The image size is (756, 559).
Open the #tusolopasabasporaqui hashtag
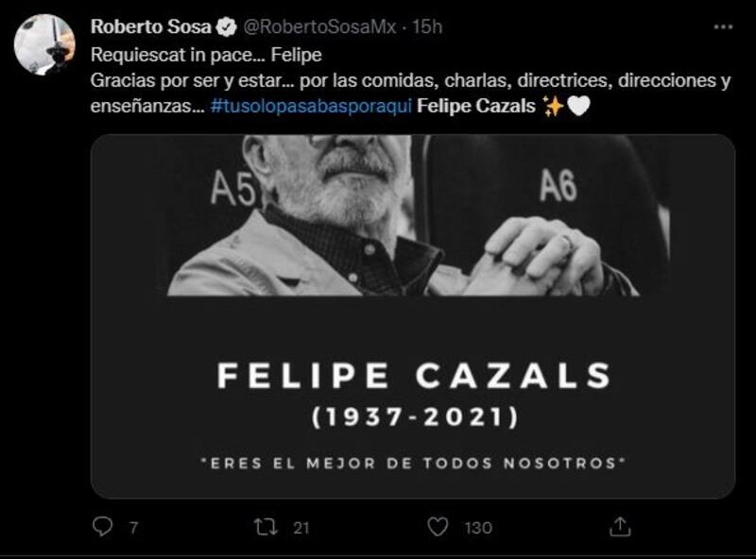click(x=311, y=107)
